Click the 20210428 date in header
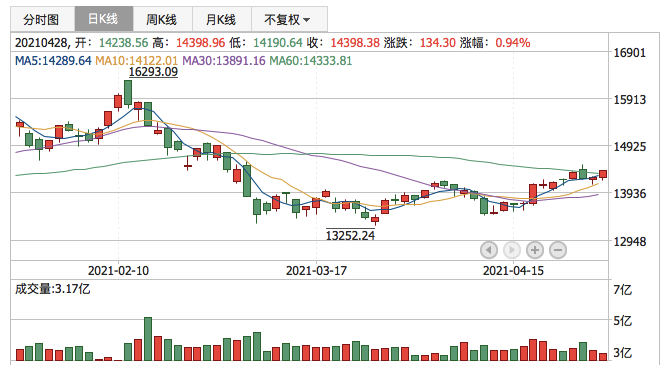 tap(41, 43)
